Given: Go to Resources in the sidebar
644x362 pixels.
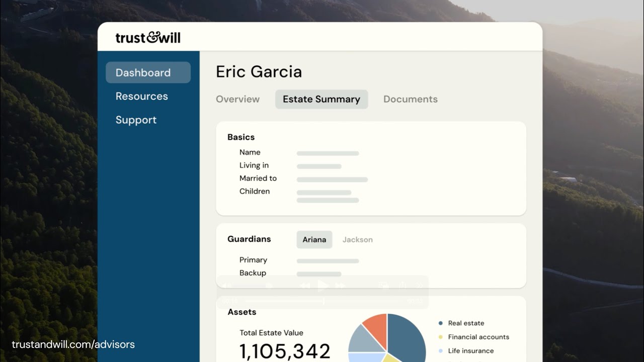Looking at the screenshot, I should tap(142, 96).
